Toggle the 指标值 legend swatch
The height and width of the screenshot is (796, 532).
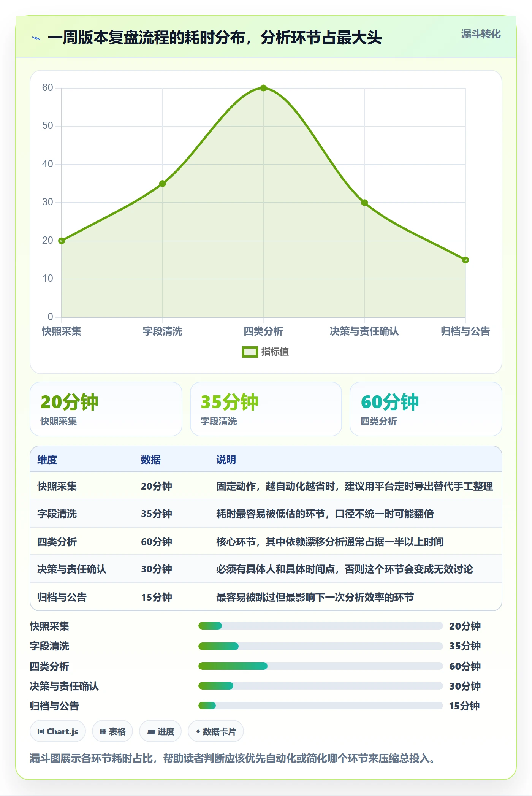[x=250, y=352]
